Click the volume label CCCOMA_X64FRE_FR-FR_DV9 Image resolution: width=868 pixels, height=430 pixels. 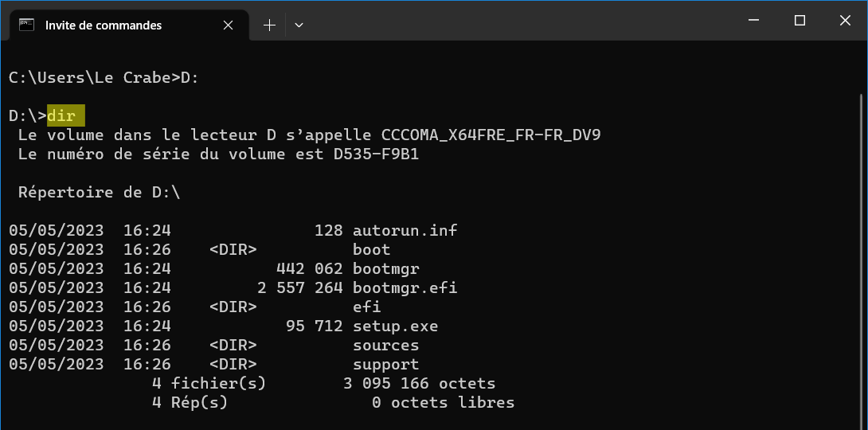click(491, 135)
